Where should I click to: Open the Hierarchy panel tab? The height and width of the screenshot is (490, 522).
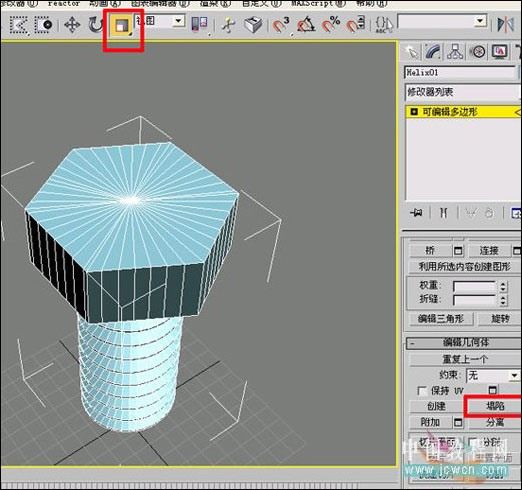pos(455,52)
